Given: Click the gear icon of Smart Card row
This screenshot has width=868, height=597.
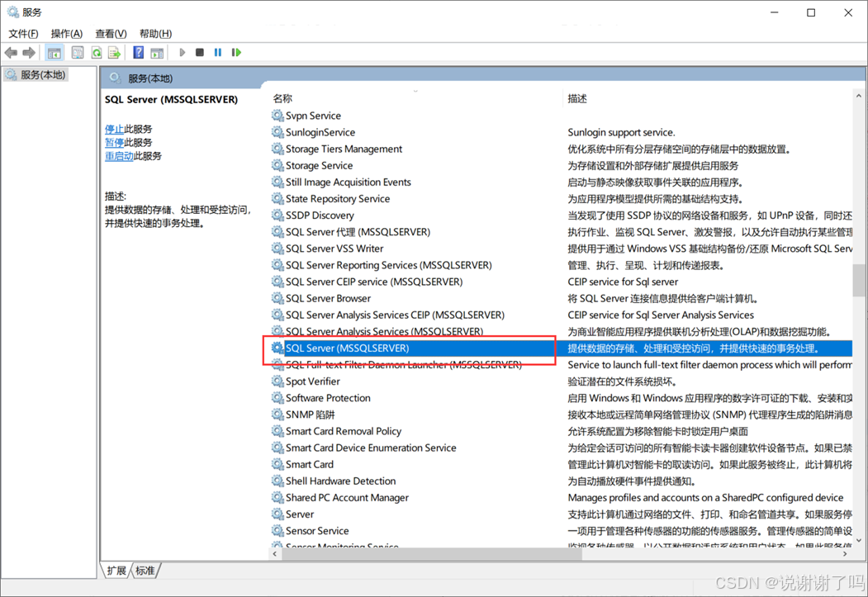Looking at the screenshot, I should [277, 464].
